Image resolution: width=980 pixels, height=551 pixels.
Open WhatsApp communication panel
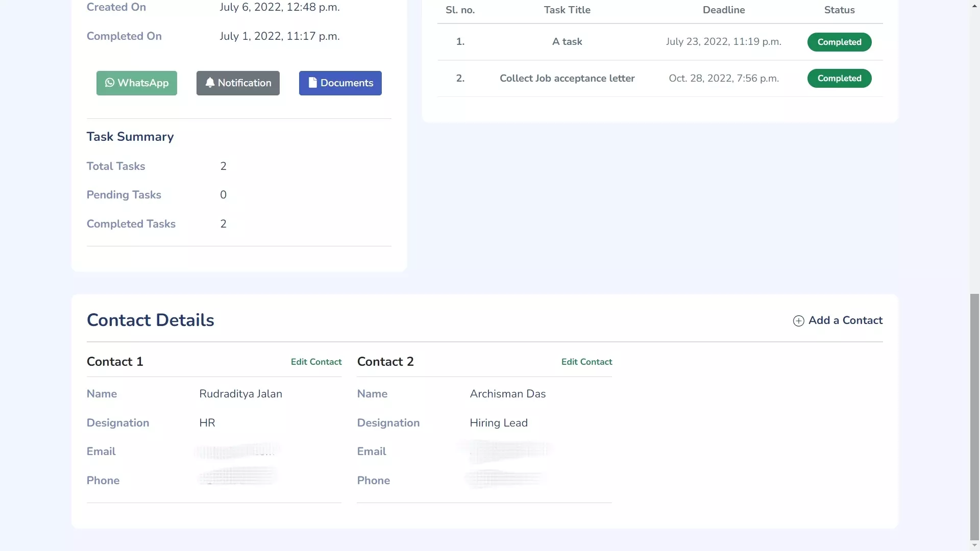pos(137,83)
